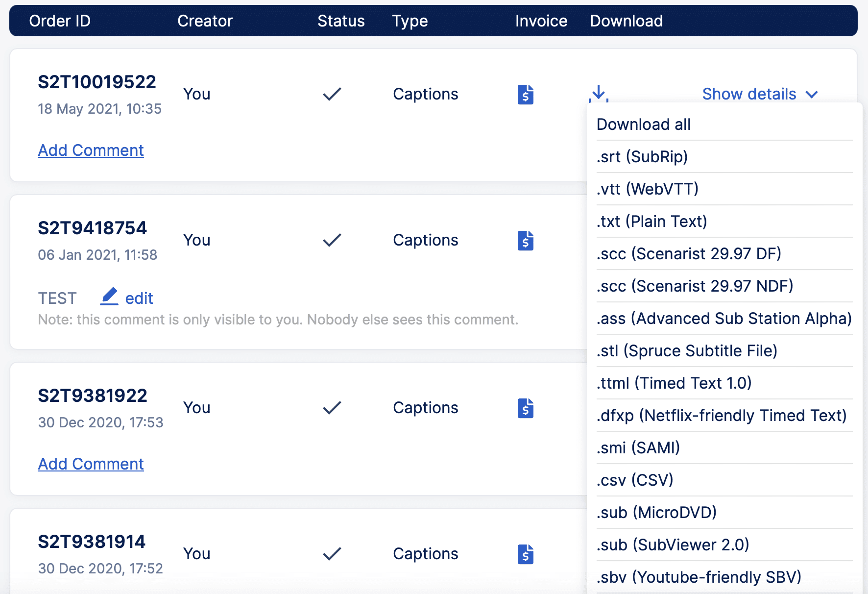868x594 pixels.
Task: Add Comment to order S2T9381922
Action: tap(91, 464)
